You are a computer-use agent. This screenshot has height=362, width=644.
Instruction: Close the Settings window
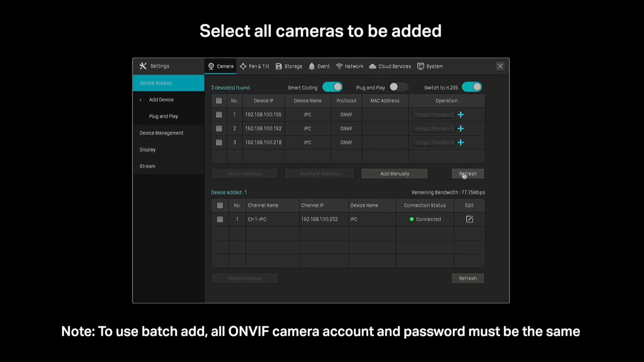[x=500, y=66]
